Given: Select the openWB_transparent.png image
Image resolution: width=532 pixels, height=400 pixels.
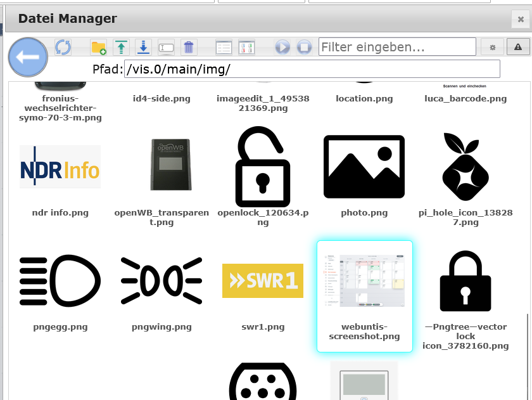Looking at the screenshot, I should click(x=172, y=165).
